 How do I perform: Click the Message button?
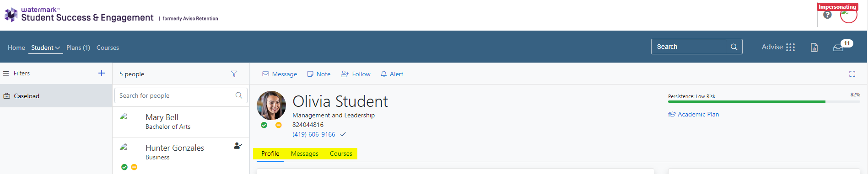(x=280, y=74)
